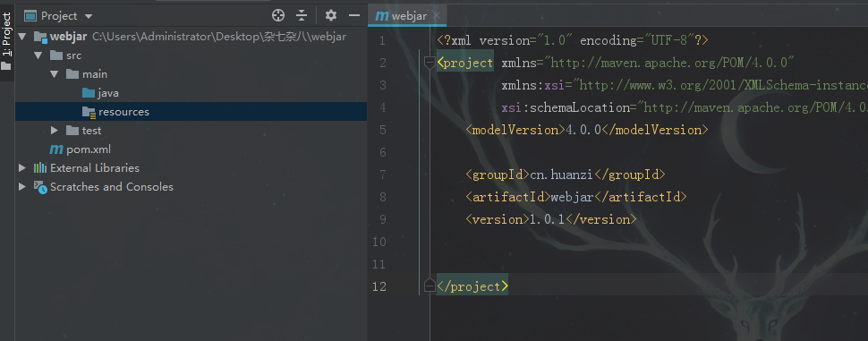
Task: Open the Project view dropdown
Action: click(x=89, y=16)
